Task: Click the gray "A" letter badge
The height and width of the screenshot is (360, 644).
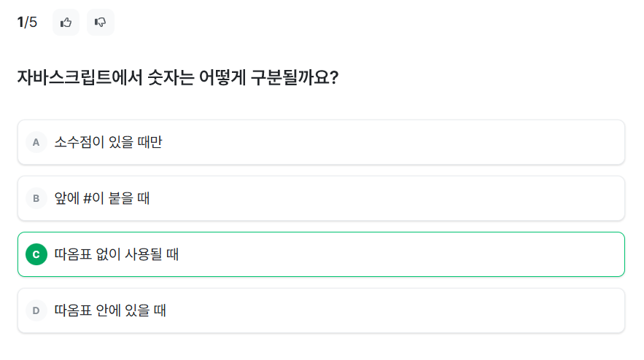Action: tap(36, 142)
